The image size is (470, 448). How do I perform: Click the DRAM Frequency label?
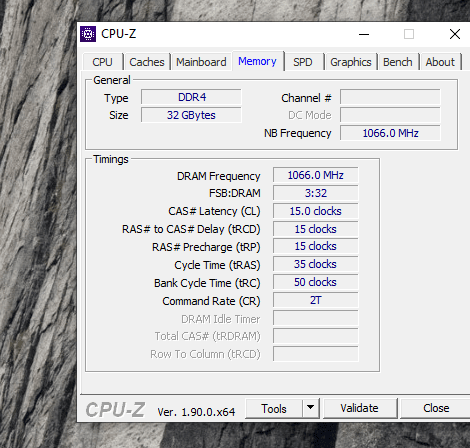pos(218,176)
